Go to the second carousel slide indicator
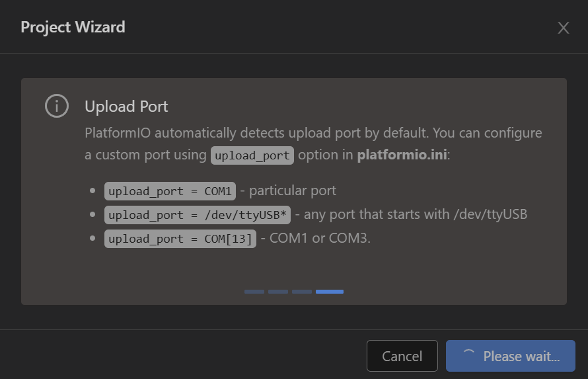Image resolution: width=588 pixels, height=379 pixels. (278, 292)
